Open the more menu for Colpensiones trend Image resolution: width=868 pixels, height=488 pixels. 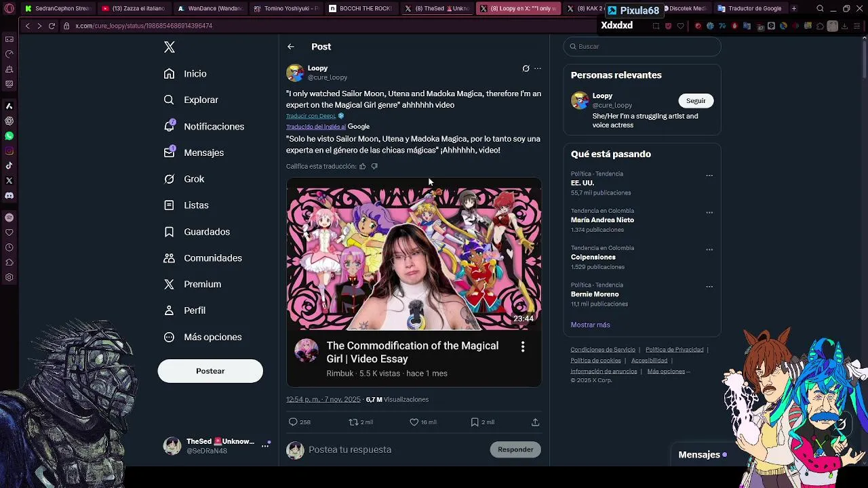(x=709, y=250)
